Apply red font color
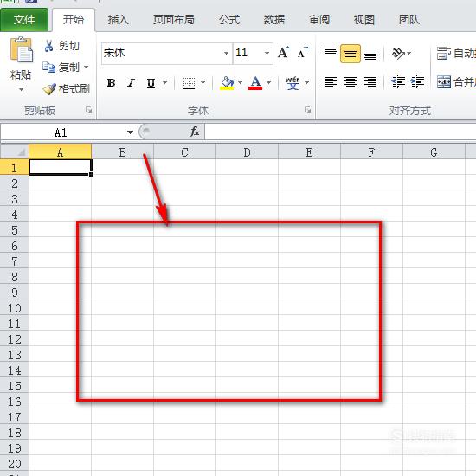Screen dimensions: 476x476 click(255, 82)
